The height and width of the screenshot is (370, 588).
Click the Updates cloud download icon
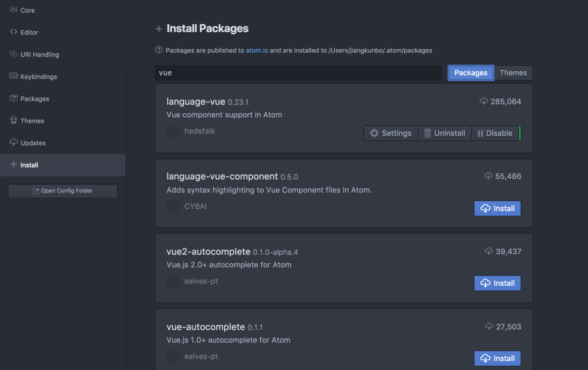pyautogui.click(x=13, y=143)
